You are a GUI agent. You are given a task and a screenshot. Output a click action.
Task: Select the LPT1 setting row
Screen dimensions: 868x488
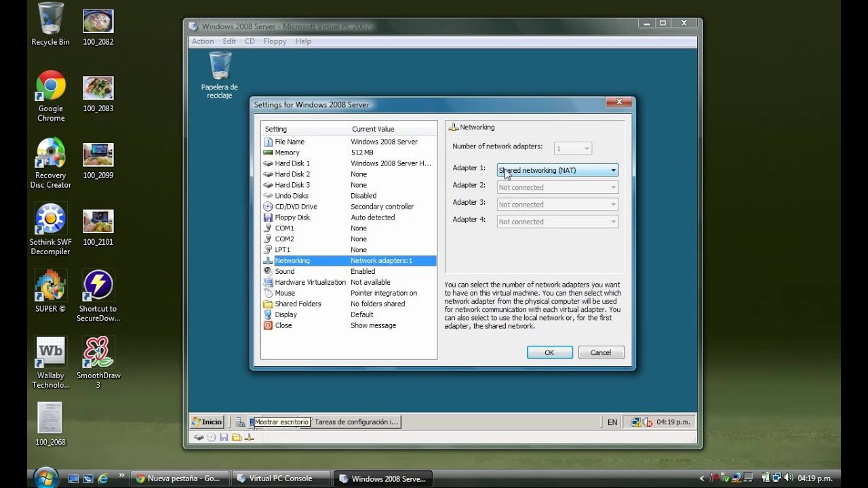349,250
